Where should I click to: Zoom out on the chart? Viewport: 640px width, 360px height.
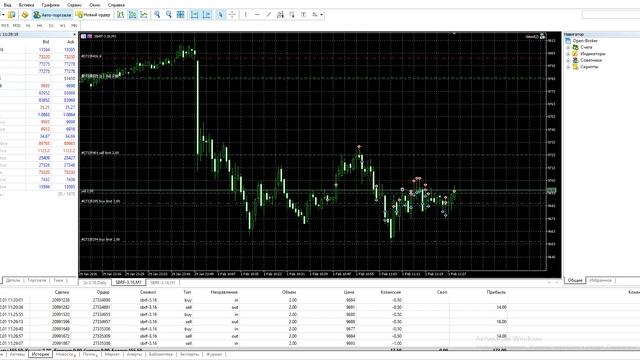[x=169, y=15]
